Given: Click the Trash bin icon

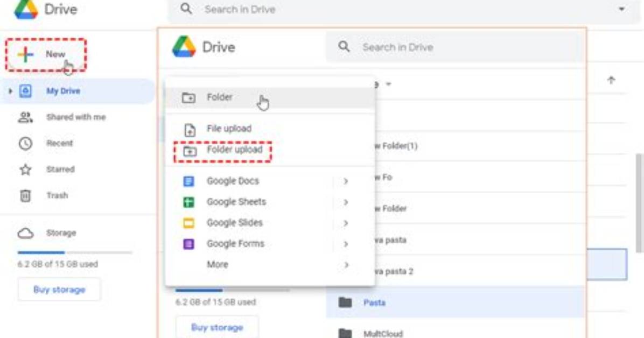Looking at the screenshot, I should [25, 195].
